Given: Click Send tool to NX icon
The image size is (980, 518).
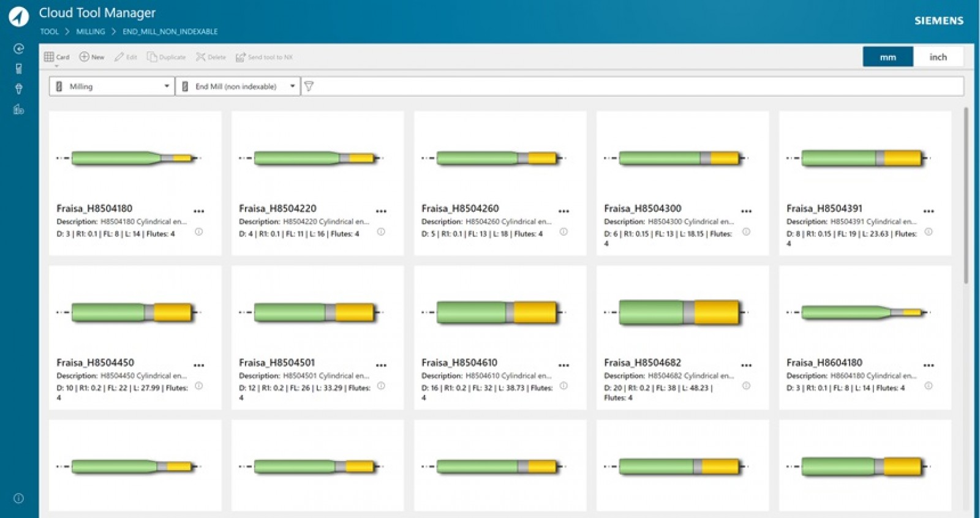Looking at the screenshot, I should coord(241,57).
